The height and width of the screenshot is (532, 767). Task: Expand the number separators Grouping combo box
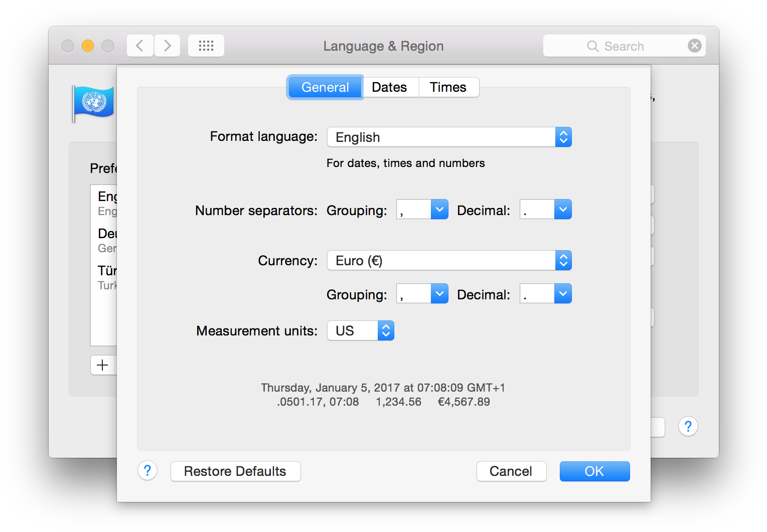pos(439,210)
